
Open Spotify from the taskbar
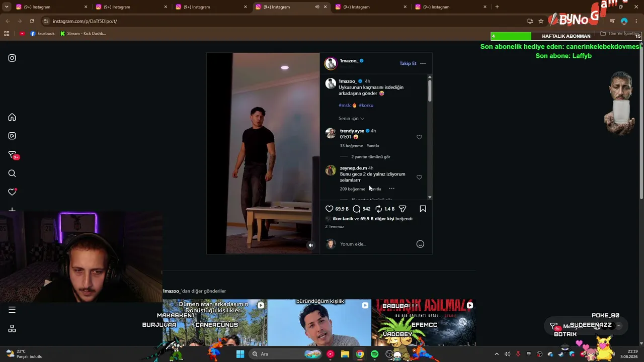pyautogui.click(x=375, y=354)
